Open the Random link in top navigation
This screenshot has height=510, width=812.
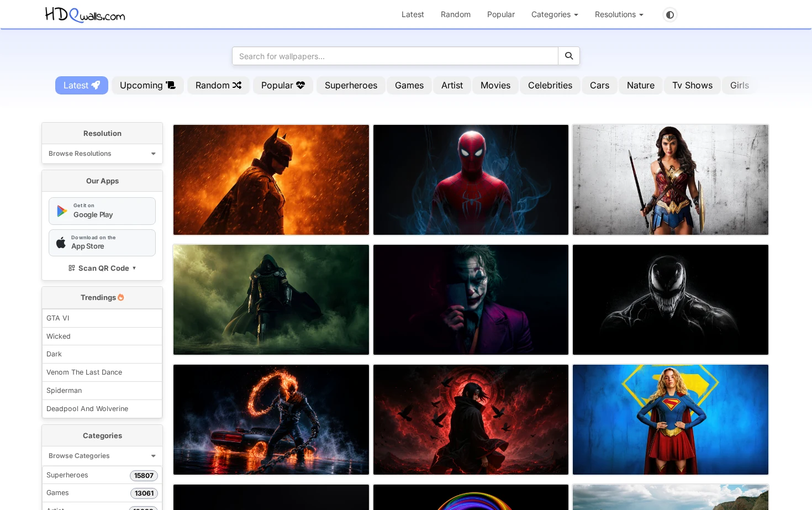coord(456,14)
